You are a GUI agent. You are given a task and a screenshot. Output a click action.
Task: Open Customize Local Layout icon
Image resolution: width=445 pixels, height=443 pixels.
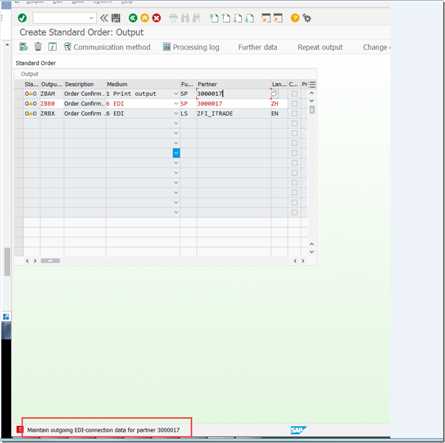click(x=307, y=18)
